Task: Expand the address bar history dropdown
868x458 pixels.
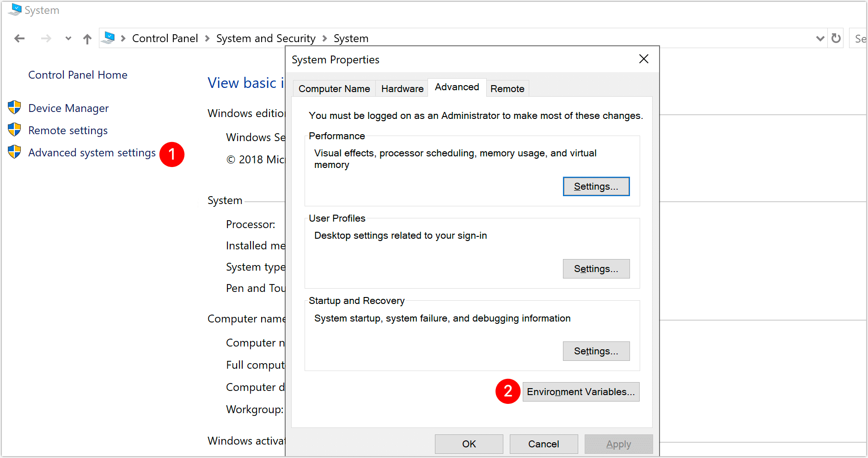Action: [x=820, y=38]
